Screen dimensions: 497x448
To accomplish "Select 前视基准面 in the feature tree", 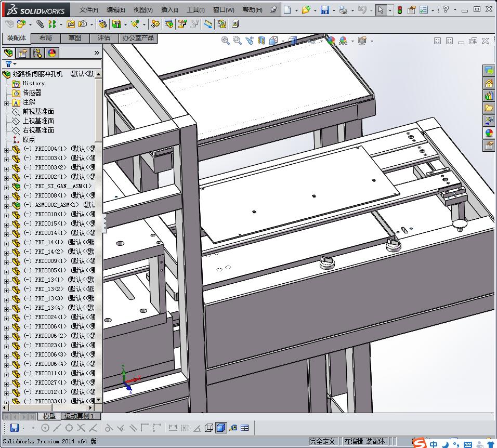I will point(38,112).
